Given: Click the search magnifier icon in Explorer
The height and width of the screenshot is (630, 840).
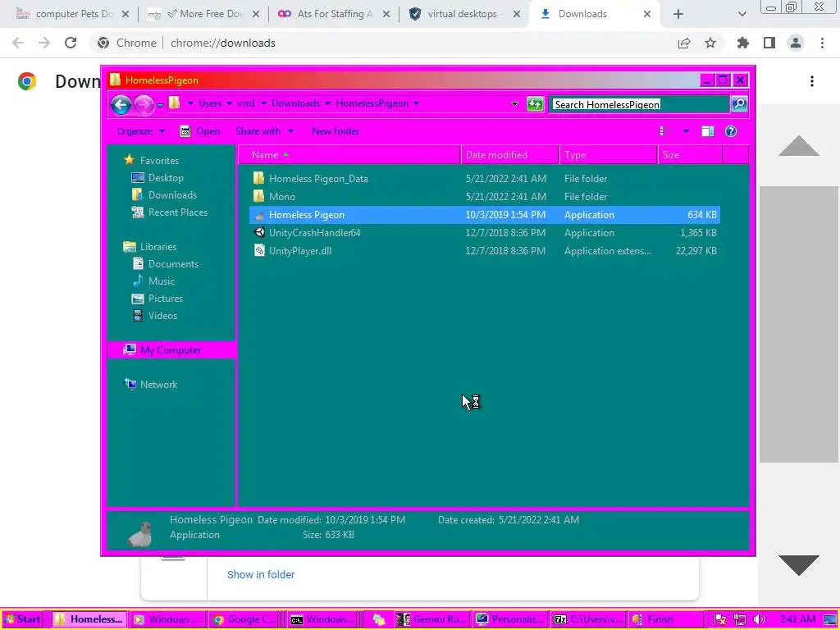Looking at the screenshot, I should [x=739, y=104].
